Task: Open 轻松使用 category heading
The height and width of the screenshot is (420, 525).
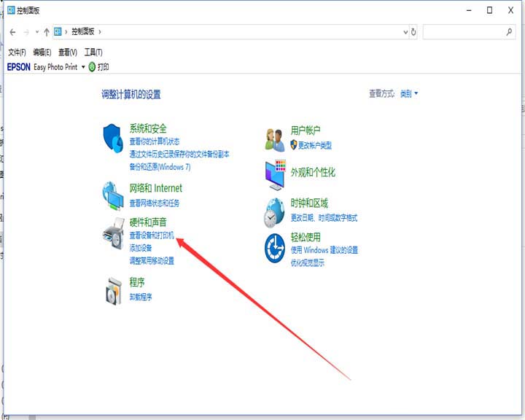Action: [306, 237]
